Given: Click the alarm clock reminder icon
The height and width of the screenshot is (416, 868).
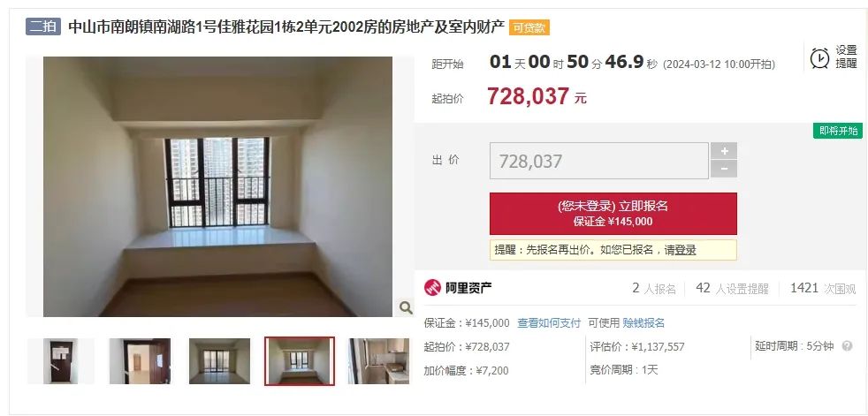Looking at the screenshot, I should 820,58.
